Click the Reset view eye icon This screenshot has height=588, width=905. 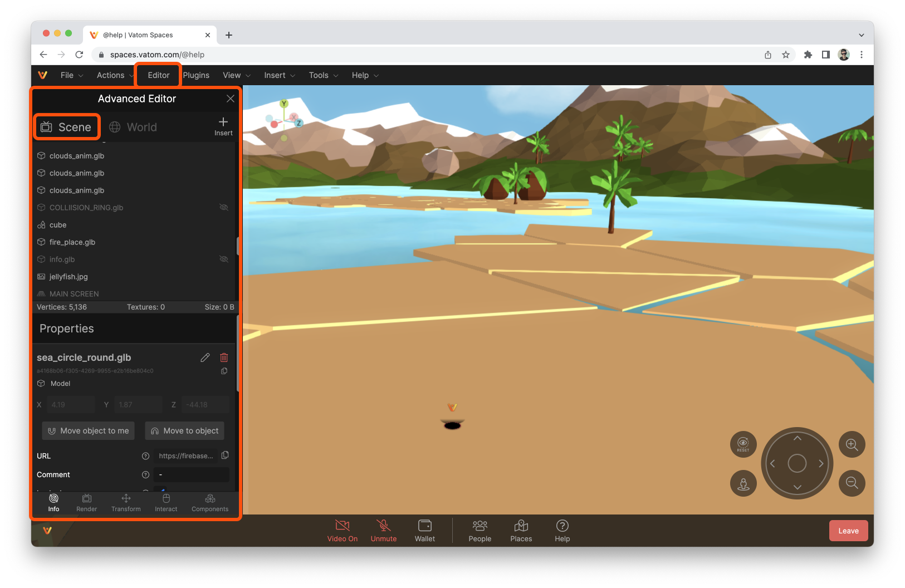(743, 444)
